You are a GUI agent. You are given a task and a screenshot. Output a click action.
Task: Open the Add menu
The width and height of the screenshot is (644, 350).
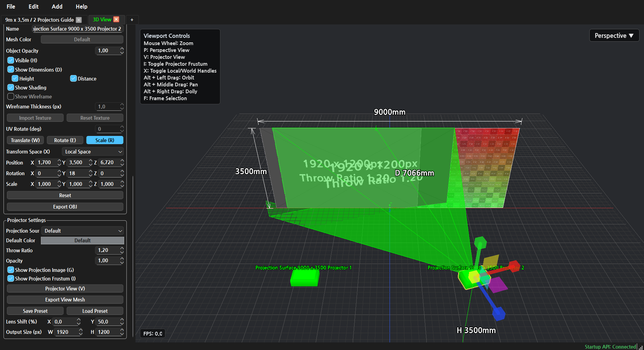[x=57, y=7]
